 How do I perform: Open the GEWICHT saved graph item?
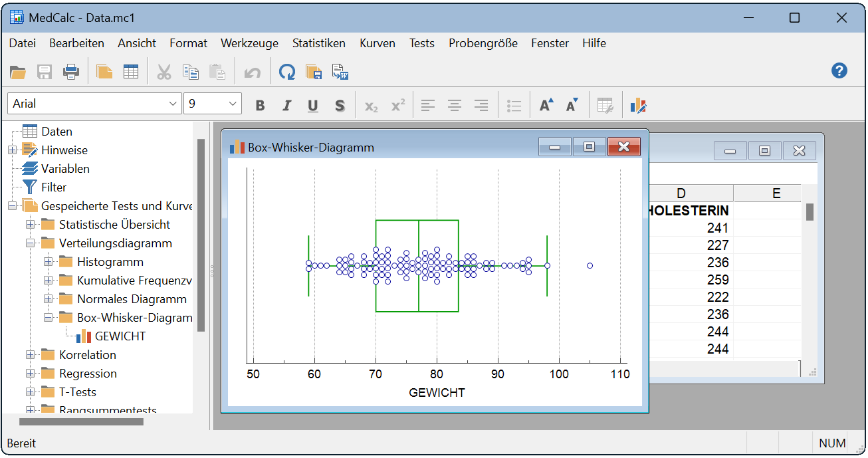click(x=120, y=336)
